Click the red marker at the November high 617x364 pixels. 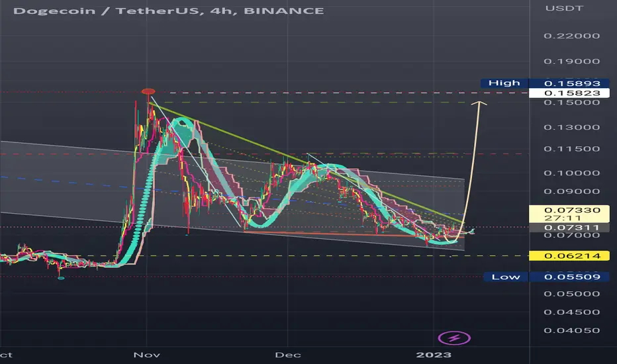click(148, 92)
